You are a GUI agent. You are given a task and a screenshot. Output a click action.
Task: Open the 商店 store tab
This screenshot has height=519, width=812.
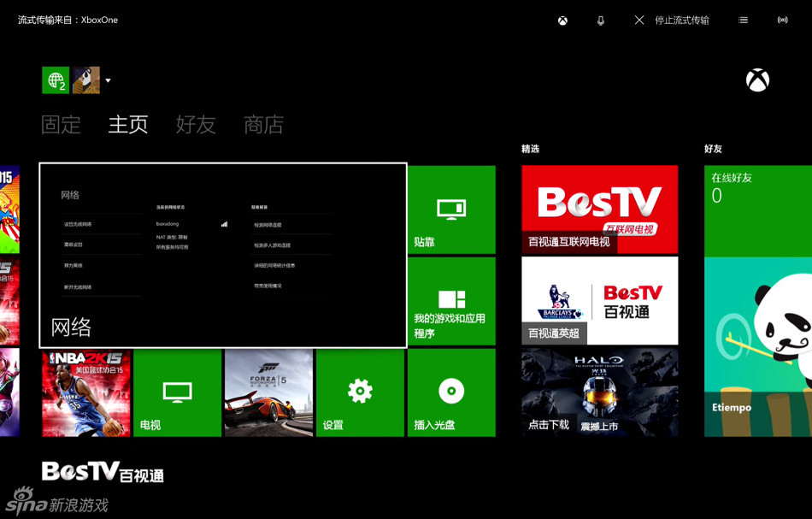263,125
